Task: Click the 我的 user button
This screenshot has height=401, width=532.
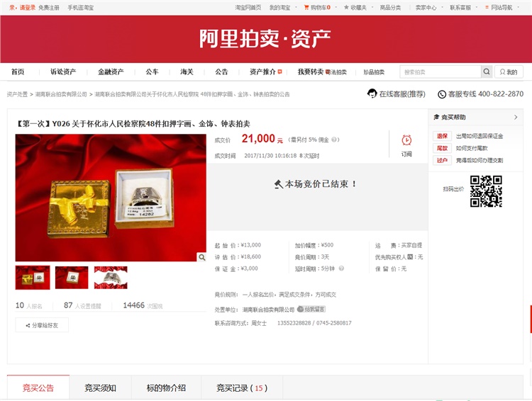Action: [x=509, y=72]
